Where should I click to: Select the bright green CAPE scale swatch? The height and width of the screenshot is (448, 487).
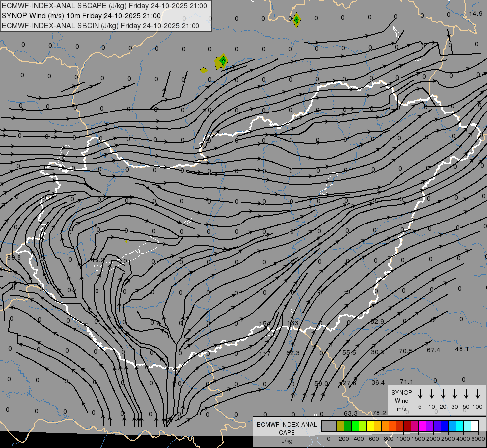355,426
